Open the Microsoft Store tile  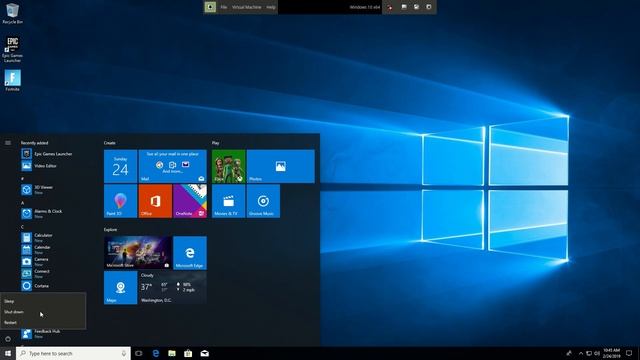pos(138,253)
